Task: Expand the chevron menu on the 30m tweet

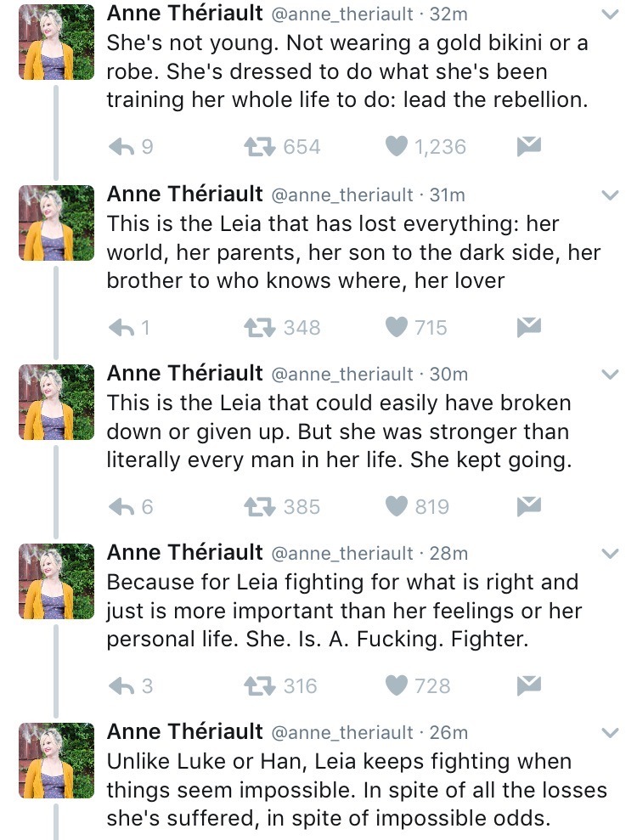Action: click(x=610, y=375)
